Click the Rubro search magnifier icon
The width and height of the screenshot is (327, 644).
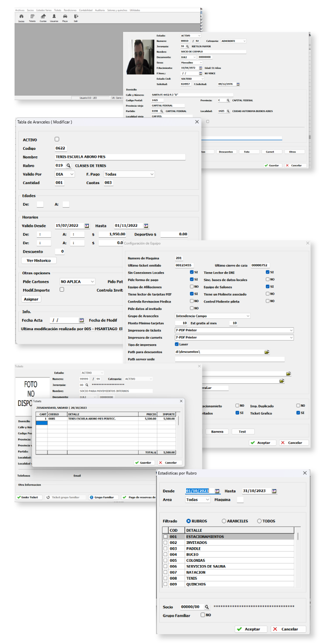pos(68,166)
